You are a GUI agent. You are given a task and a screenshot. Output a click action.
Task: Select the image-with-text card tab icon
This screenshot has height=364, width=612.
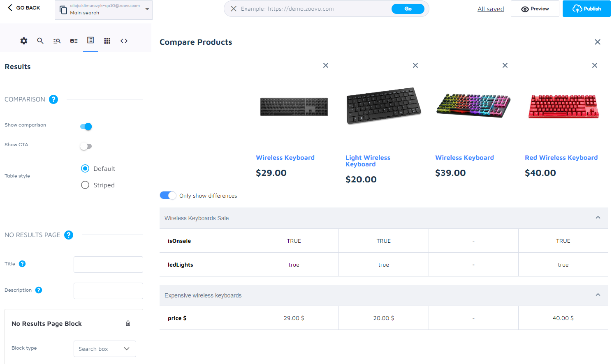(x=74, y=41)
